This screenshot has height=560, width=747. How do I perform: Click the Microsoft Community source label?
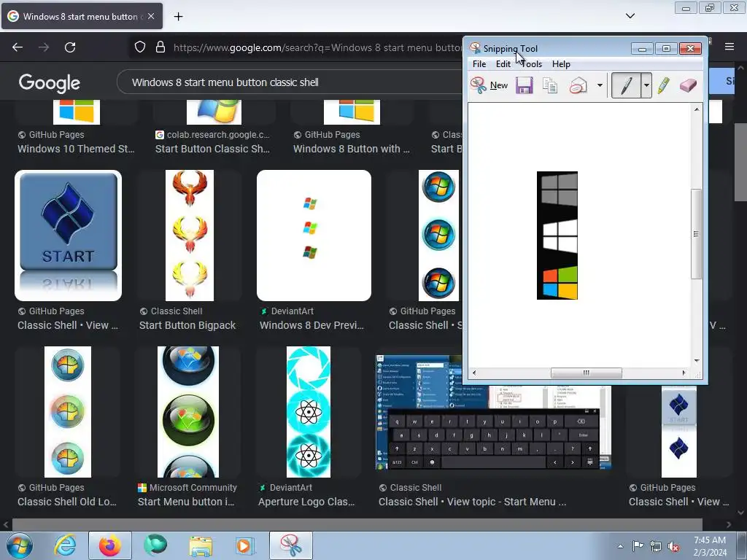tap(193, 488)
